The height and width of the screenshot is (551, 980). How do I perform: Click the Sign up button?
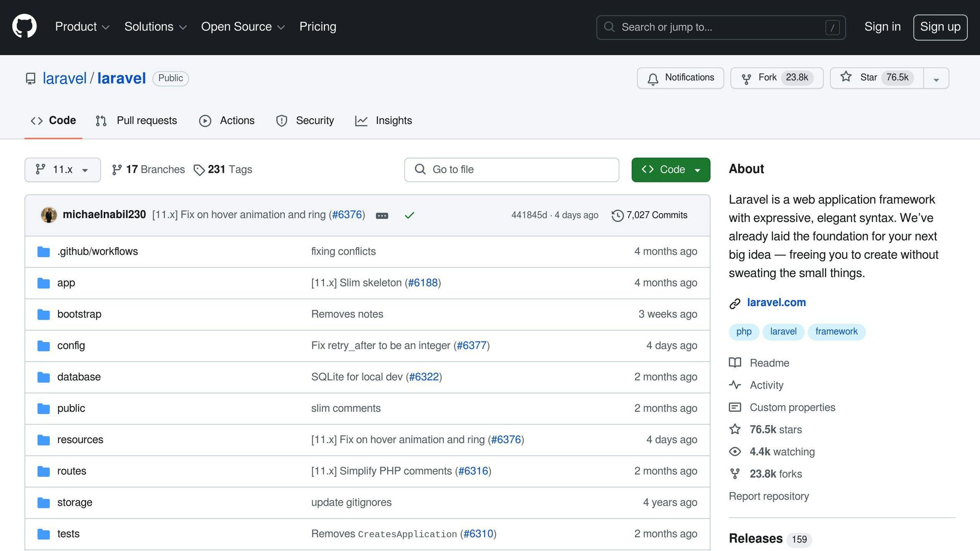click(940, 27)
